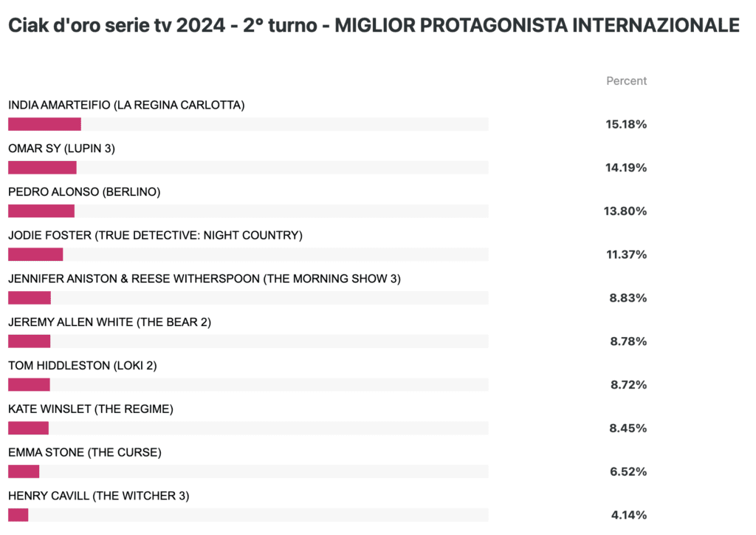Click the 6.52% percentage value
This screenshot has width=756, height=535.
tap(628, 471)
